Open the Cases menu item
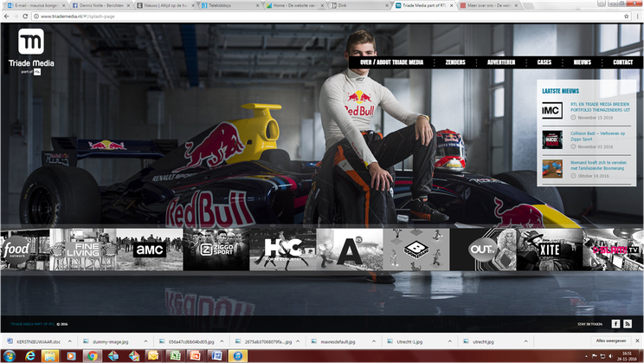This screenshot has height=363, width=644. coord(544,62)
